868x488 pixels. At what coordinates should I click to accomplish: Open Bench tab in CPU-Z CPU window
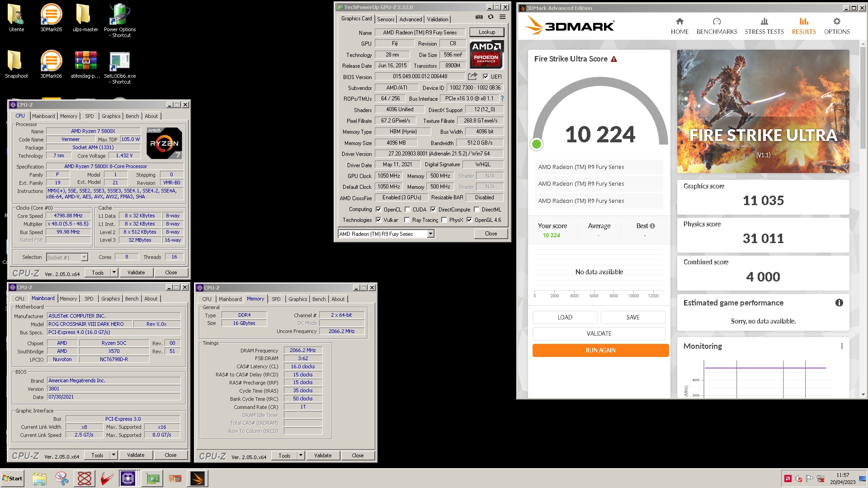pos(132,116)
